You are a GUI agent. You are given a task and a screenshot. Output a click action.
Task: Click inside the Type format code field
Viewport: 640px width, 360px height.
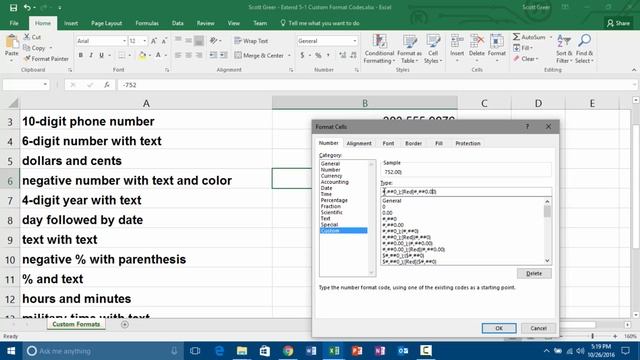(466, 191)
